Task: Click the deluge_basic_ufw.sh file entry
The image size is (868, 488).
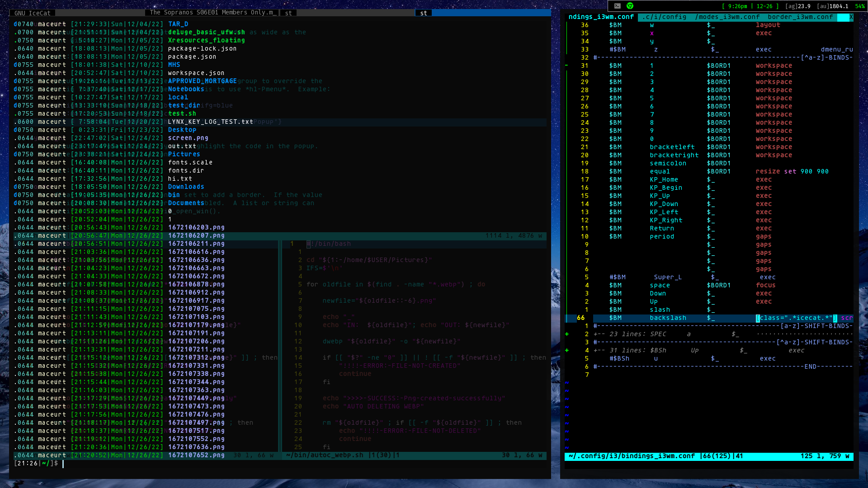Action: click(x=207, y=32)
